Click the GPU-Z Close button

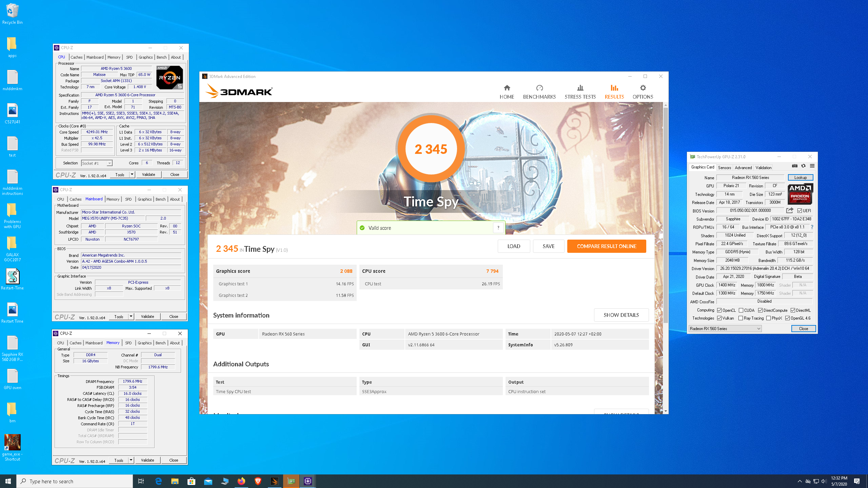(803, 328)
